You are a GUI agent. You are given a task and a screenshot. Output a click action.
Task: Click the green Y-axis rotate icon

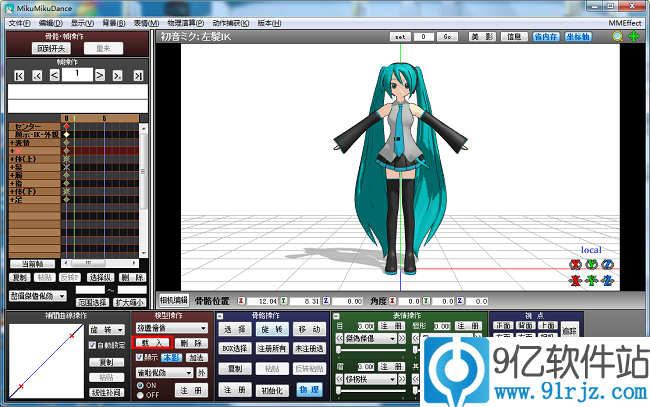tap(591, 264)
